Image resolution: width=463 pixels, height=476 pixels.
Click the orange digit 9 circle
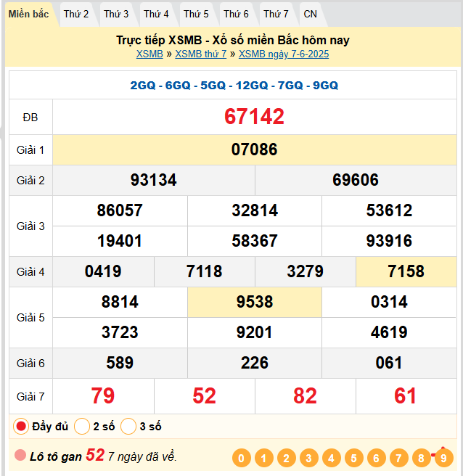pyautogui.click(x=443, y=458)
